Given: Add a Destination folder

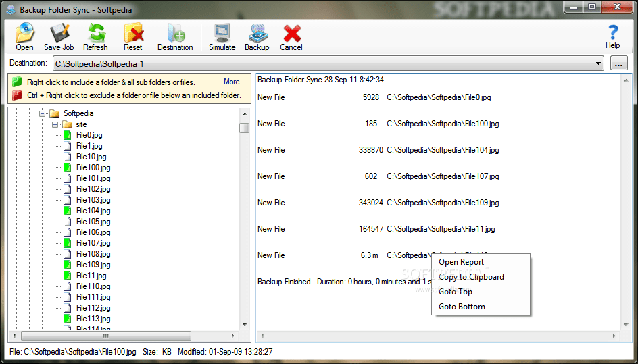Looking at the screenshot, I should click(x=175, y=37).
